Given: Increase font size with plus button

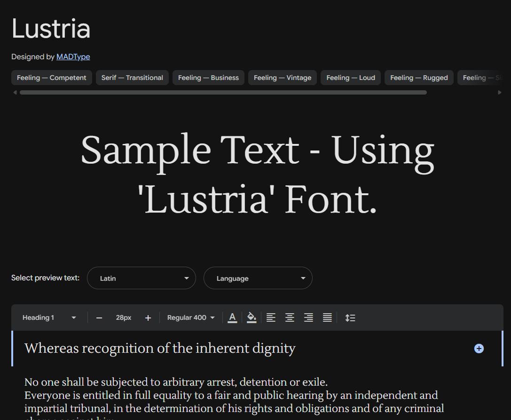Looking at the screenshot, I should coord(148,318).
